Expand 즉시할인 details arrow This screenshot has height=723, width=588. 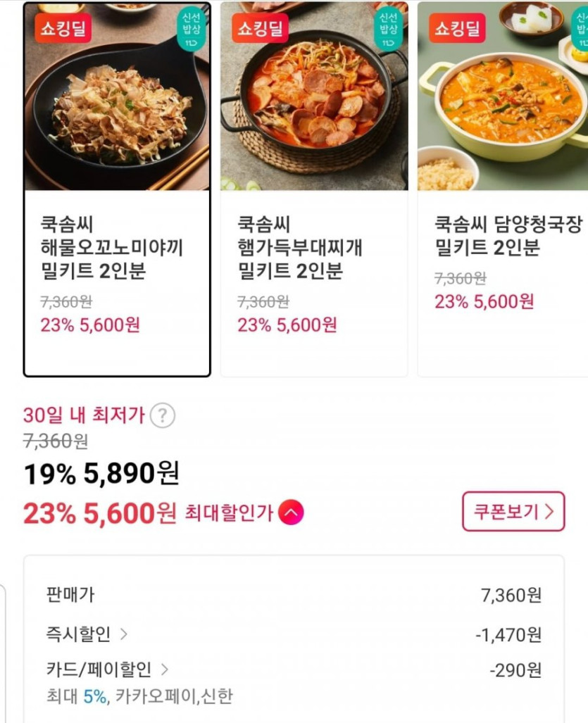124,634
